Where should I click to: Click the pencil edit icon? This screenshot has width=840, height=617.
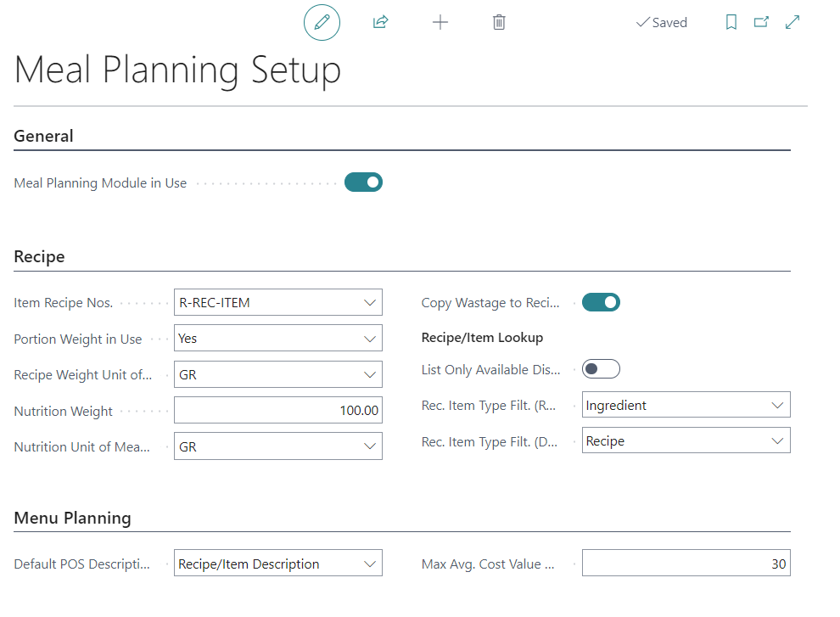click(322, 23)
